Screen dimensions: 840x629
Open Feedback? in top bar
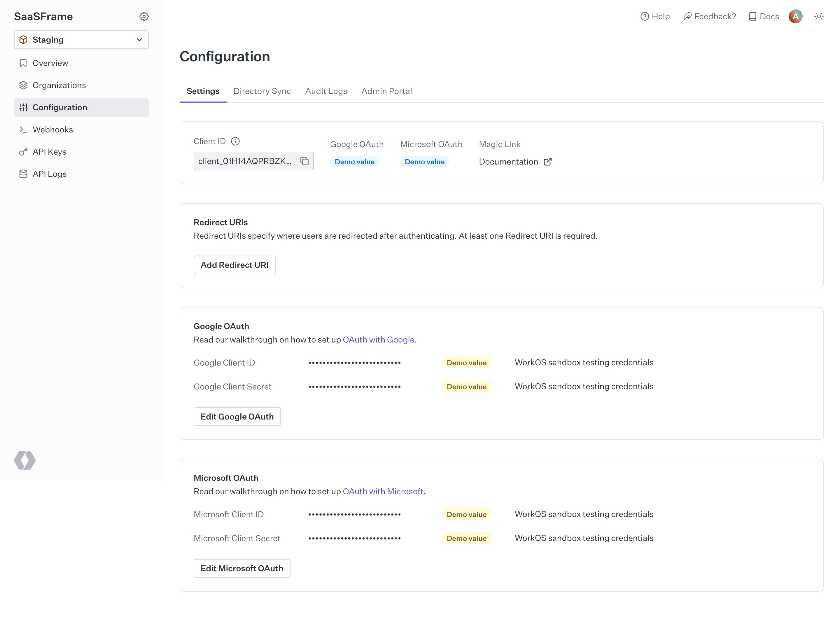[x=709, y=16]
